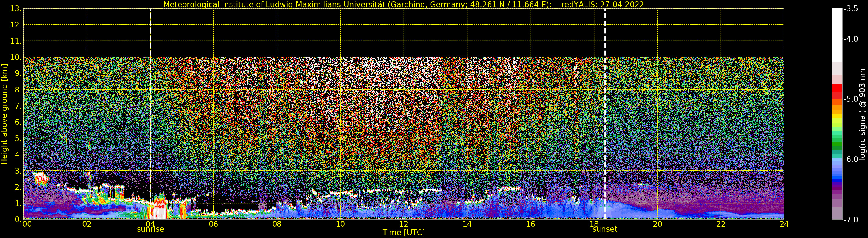The width and height of the screenshot is (868, 238).
Task: Select the colorbar value -4.0
Action: (851, 39)
